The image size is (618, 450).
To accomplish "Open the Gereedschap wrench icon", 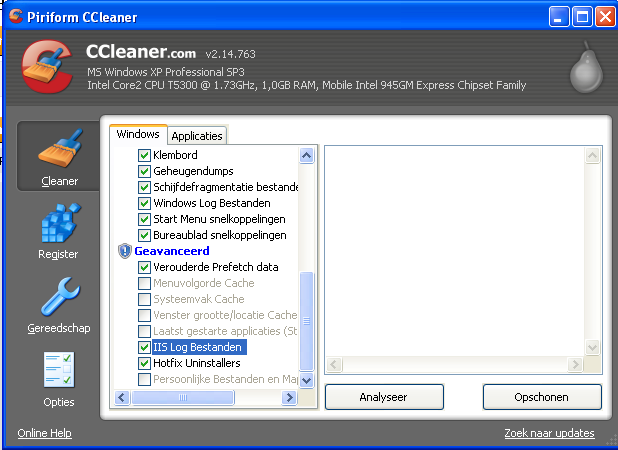I will pyautogui.click(x=60, y=296).
